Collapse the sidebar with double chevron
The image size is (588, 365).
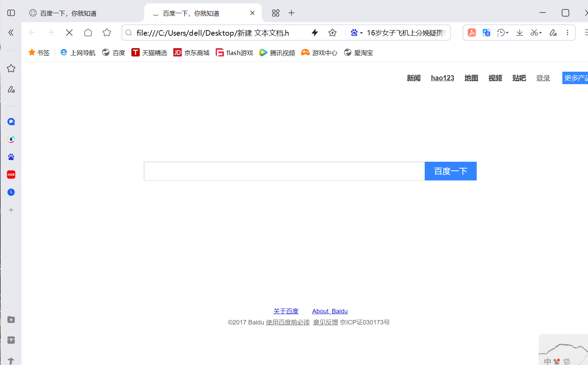[x=11, y=33]
